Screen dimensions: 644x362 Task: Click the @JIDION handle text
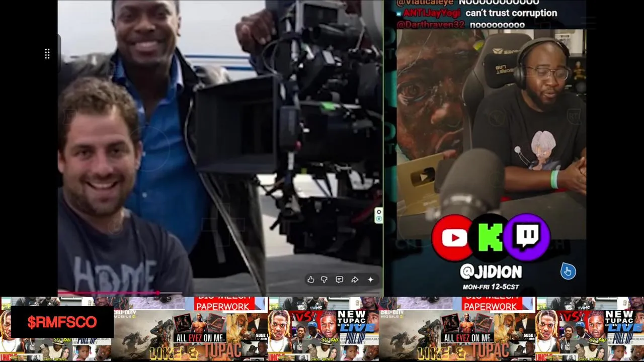click(x=491, y=272)
